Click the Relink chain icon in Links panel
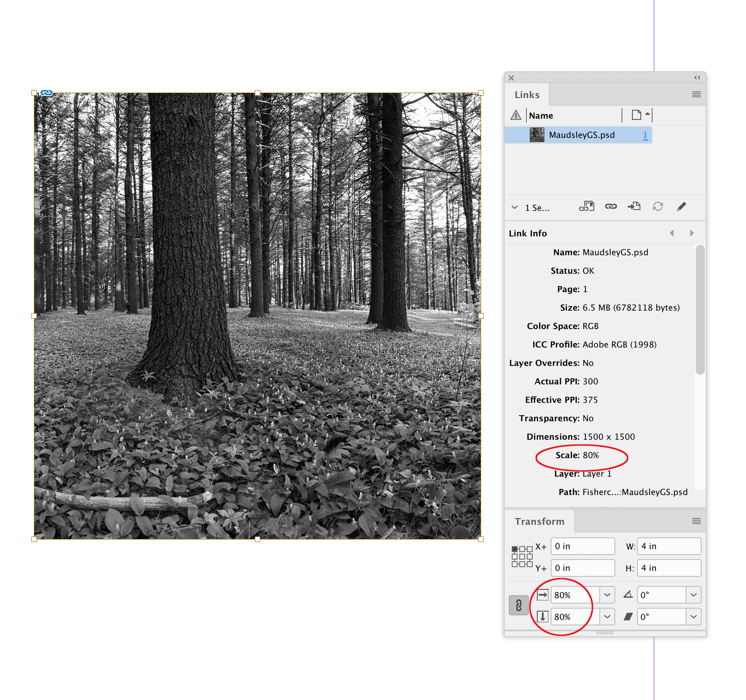The width and height of the screenshot is (746, 700). coord(611,206)
